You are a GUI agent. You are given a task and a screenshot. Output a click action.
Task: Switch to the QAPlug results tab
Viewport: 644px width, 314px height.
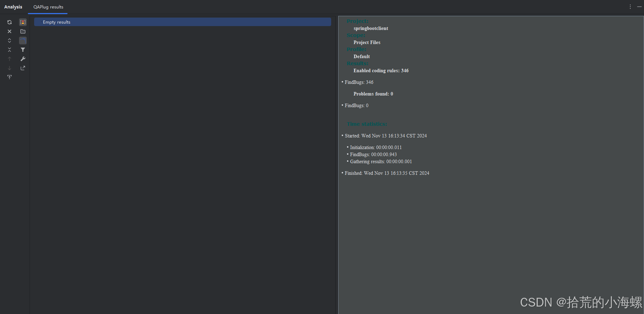pos(48,7)
